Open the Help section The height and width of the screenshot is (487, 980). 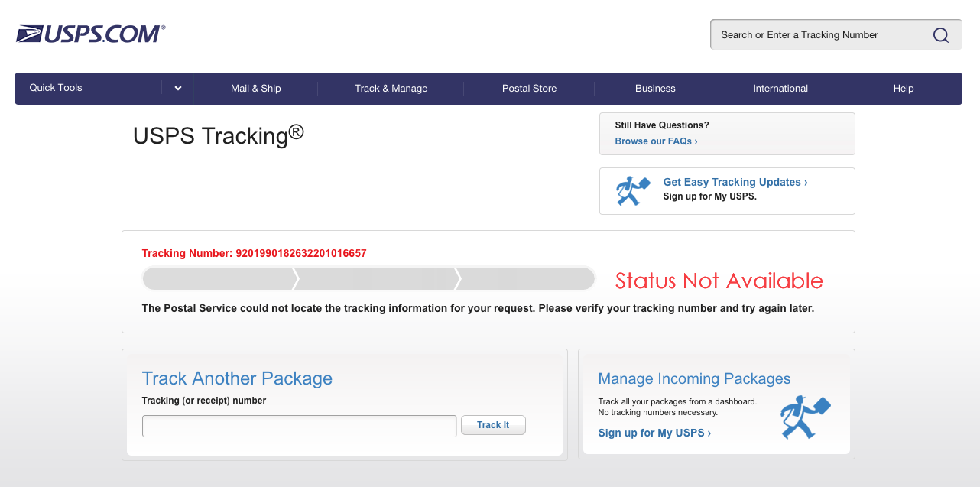tap(903, 88)
